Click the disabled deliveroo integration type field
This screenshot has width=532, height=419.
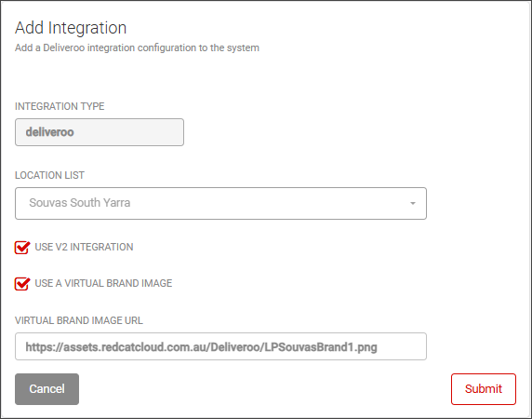[100, 132]
